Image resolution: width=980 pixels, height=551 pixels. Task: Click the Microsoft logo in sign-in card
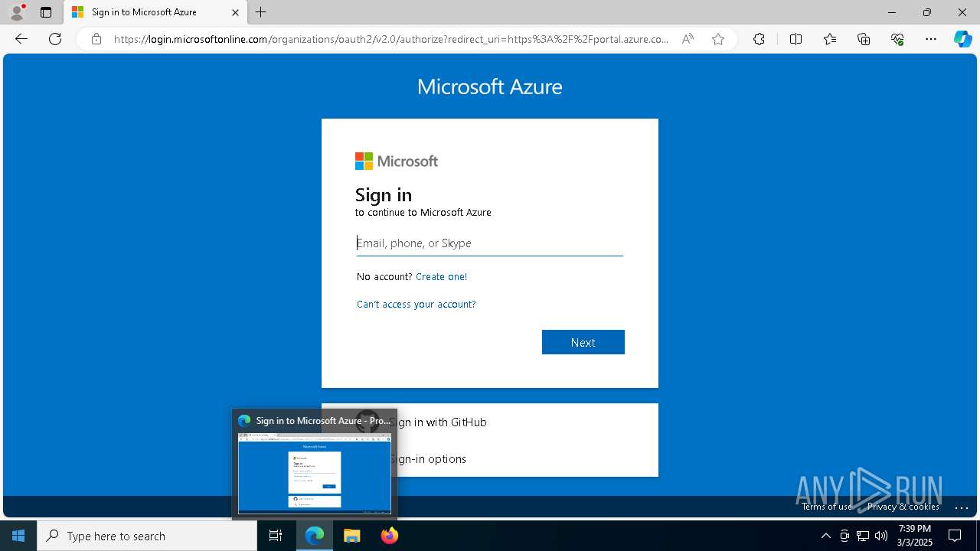tap(397, 161)
